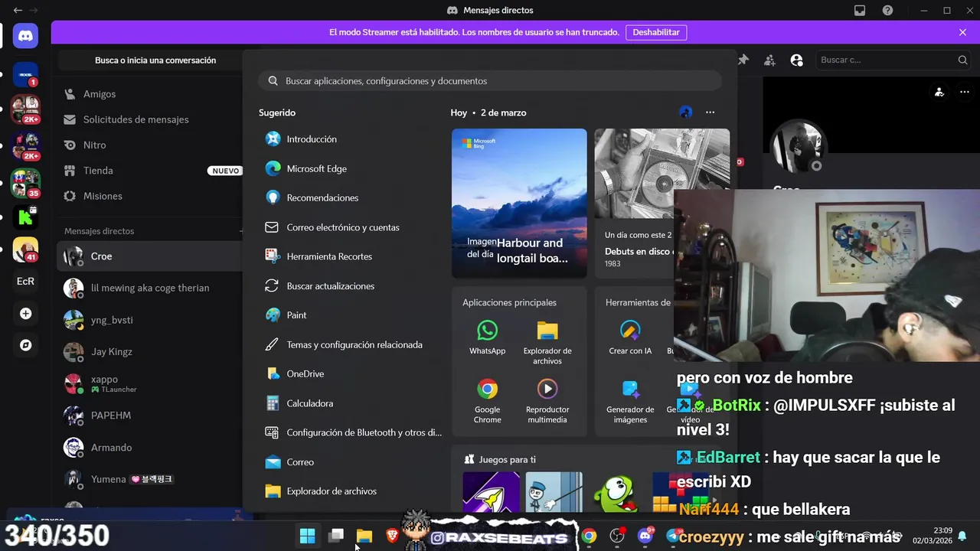Open Task View on the taskbar
980x551 pixels.
click(335, 536)
